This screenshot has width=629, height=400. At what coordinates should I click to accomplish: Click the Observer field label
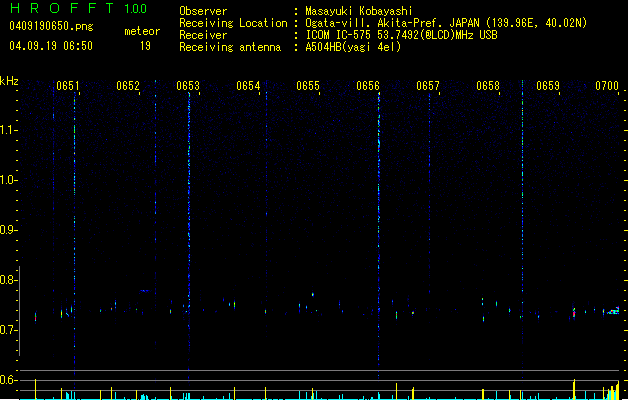[203, 11]
